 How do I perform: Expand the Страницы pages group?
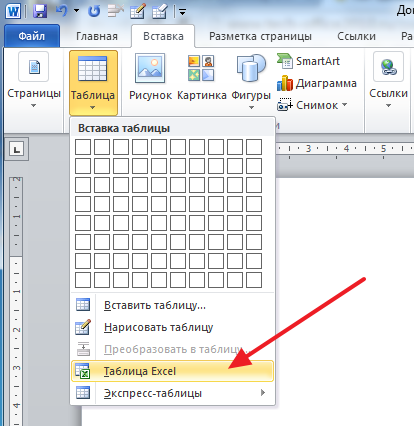click(x=34, y=80)
